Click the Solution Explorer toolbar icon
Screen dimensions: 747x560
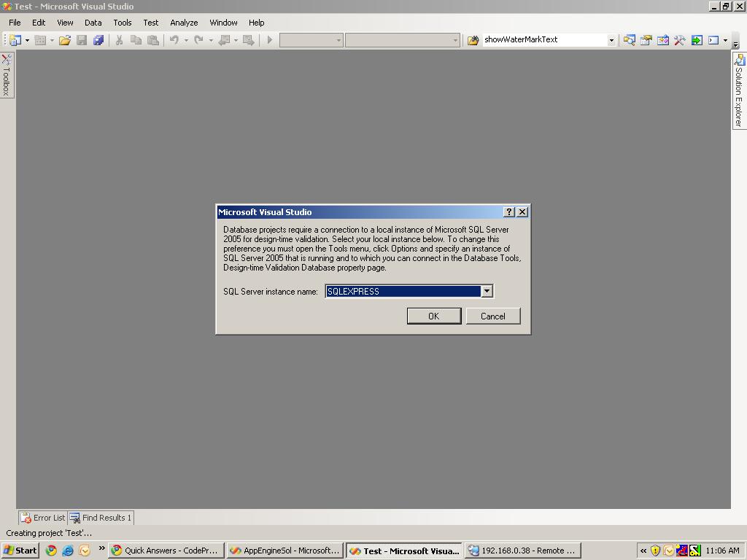tap(630, 41)
